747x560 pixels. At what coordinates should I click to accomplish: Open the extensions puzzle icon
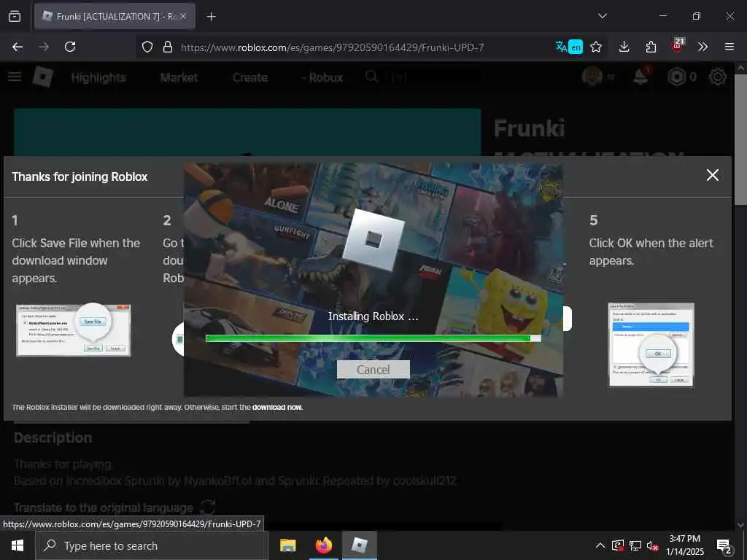(651, 47)
